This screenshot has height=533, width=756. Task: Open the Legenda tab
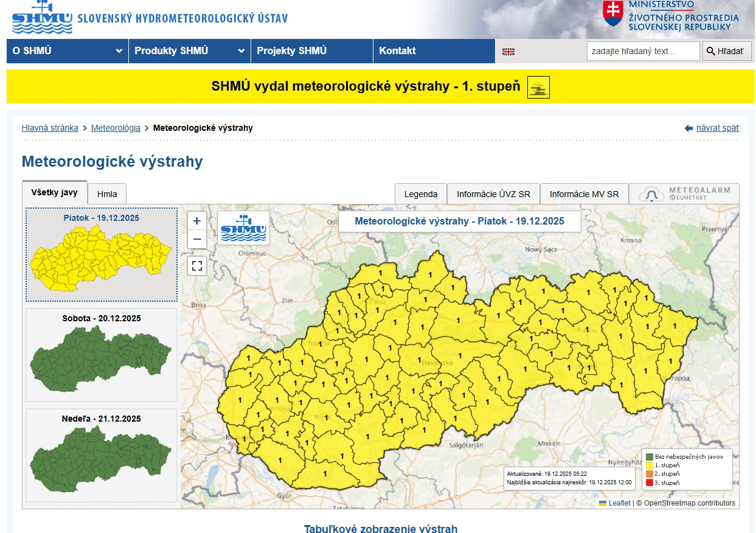pyautogui.click(x=421, y=194)
